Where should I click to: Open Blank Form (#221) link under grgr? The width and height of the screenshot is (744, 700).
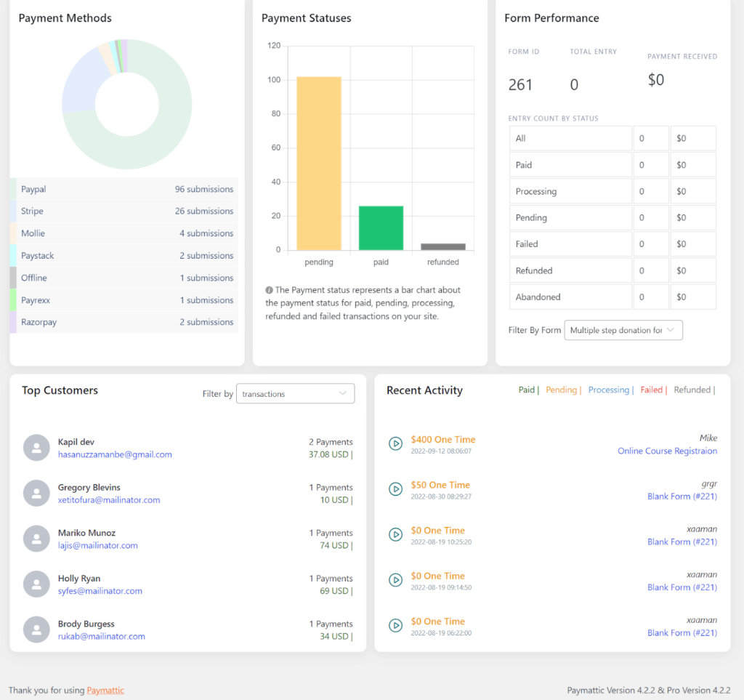682,496
